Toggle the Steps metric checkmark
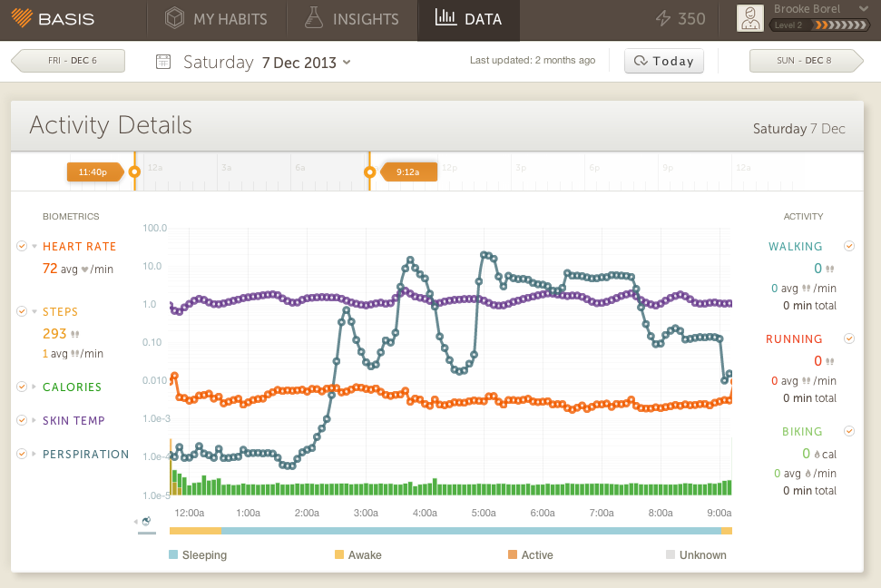The height and width of the screenshot is (588, 881). click(22, 312)
